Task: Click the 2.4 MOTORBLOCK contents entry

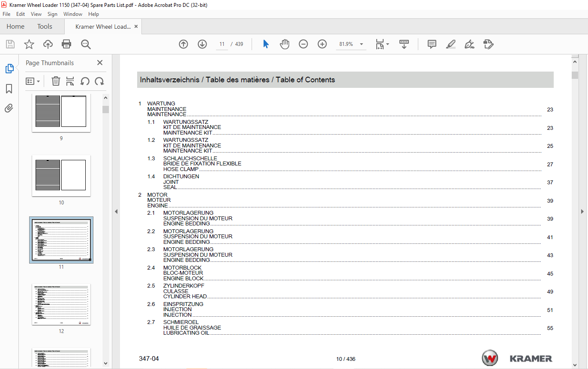Action: click(350, 273)
